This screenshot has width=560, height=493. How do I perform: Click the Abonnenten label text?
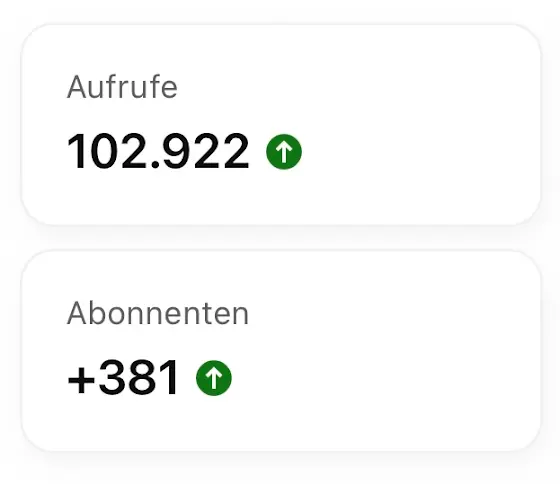pyautogui.click(x=158, y=313)
